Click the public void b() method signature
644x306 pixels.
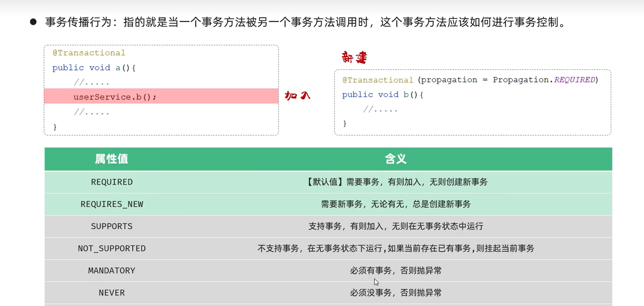coord(382,95)
